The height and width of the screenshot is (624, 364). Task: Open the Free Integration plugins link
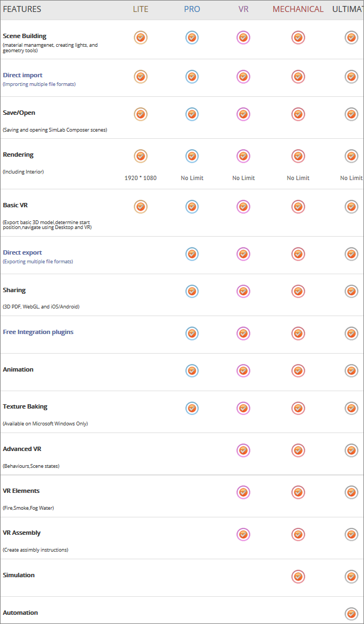(x=38, y=332)
